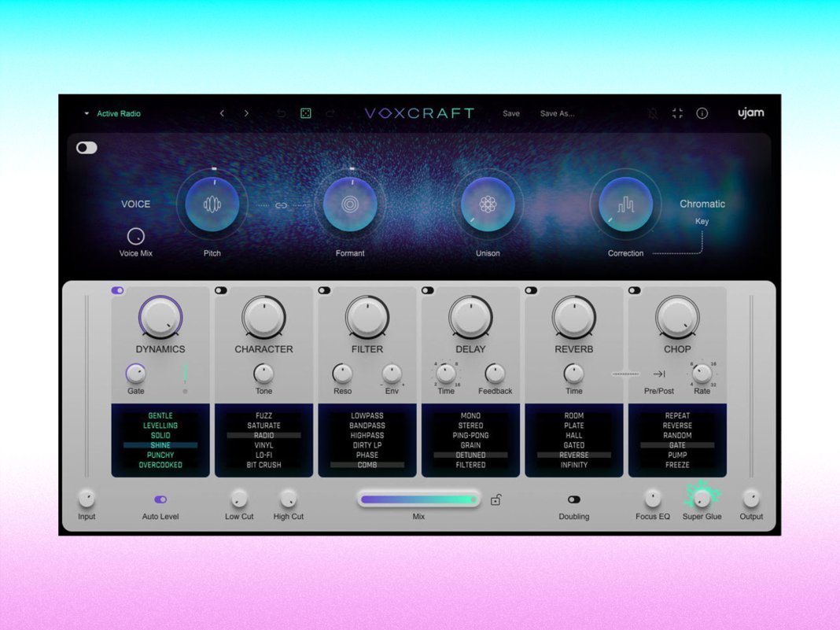This screenshot has height=630, width=840.
Task: Click the Mix lock icon
Action: 496,499
